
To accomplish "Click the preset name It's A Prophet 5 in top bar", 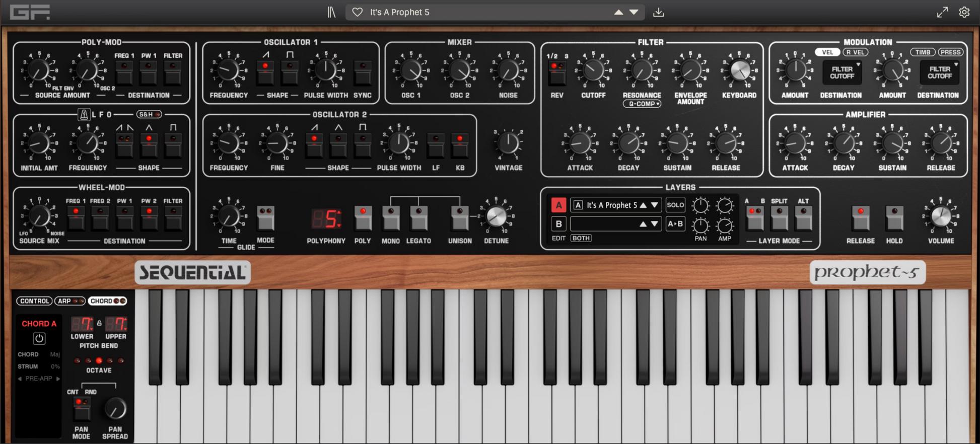I will coord(400,12).
